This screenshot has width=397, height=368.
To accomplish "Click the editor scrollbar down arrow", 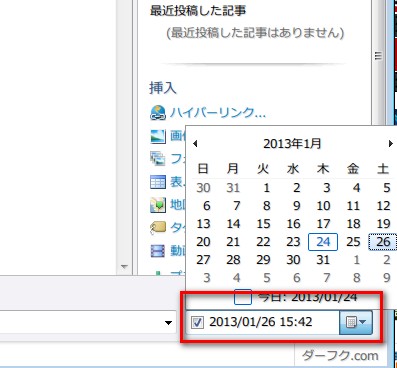I will pos(124,267).
